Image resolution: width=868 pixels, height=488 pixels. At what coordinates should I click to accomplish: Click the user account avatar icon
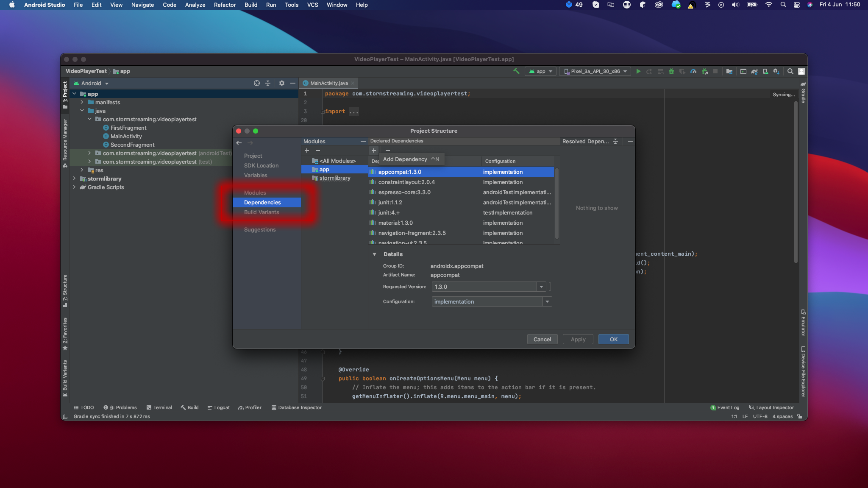[x=801, y=71]
